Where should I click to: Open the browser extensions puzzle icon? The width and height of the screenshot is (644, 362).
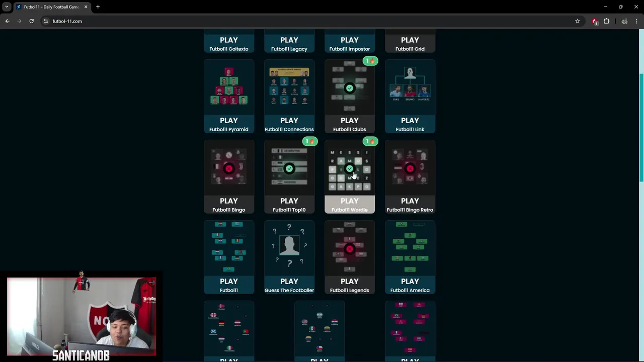[607, 21]
